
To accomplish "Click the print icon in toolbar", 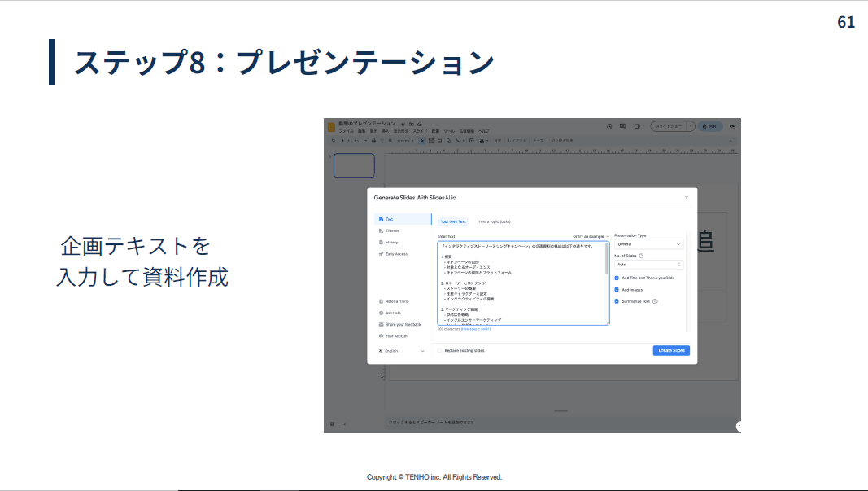I will (x=373, y=141).
